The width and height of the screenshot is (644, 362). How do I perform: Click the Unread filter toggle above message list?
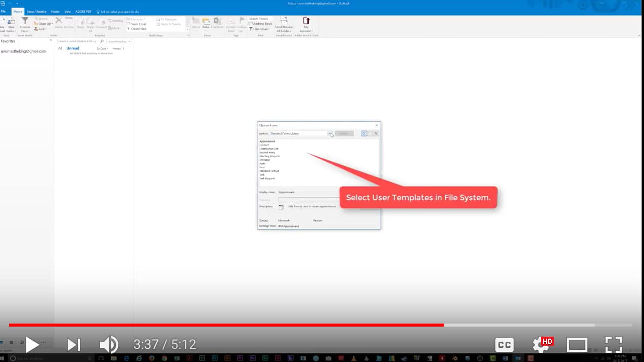click(72, 48)
